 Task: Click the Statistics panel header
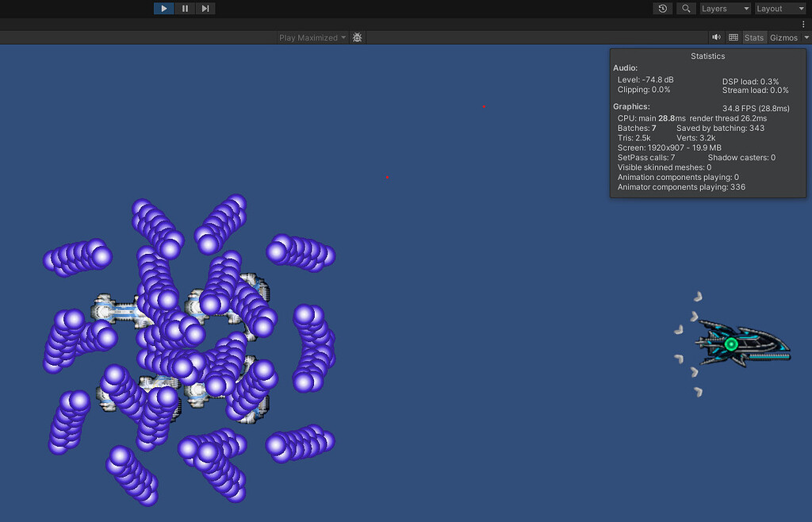707,56
